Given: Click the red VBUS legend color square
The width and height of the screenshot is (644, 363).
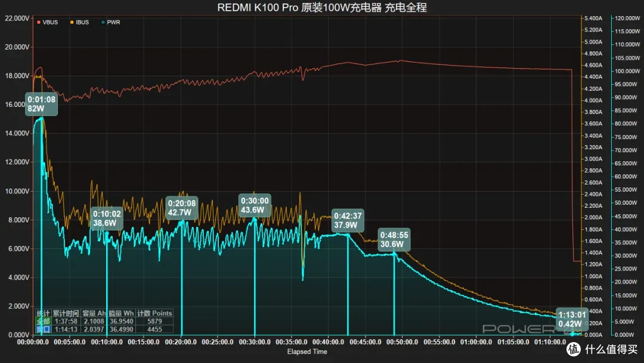Looking at the screenshot, I should (x=39, y=22).
